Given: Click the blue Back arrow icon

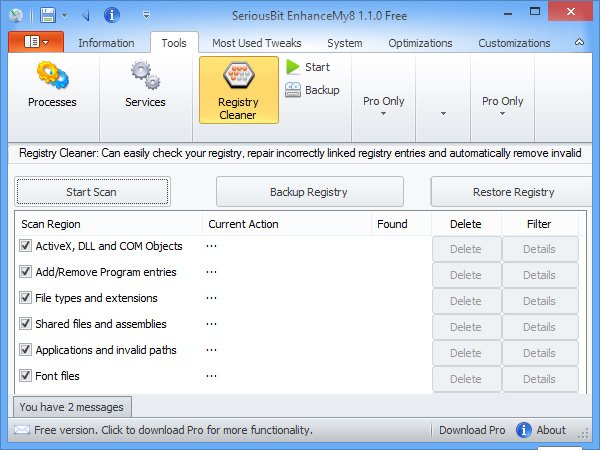Looking at the screenshot, I should [x=86, y=16].
